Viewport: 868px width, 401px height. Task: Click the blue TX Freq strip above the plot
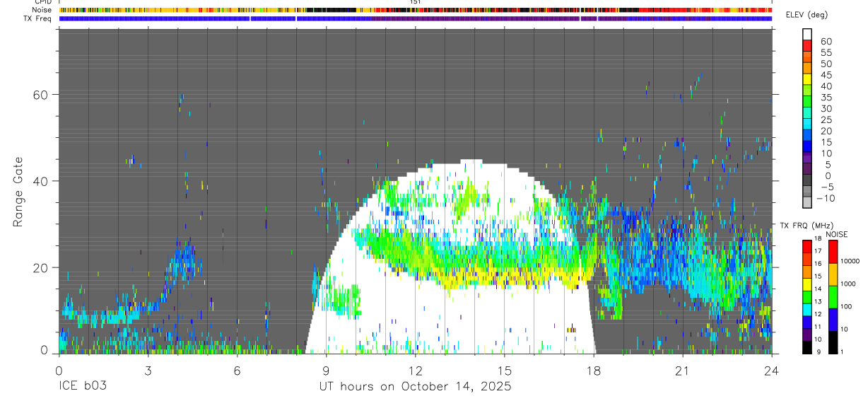pyautogui.click(x=416, y=18)
